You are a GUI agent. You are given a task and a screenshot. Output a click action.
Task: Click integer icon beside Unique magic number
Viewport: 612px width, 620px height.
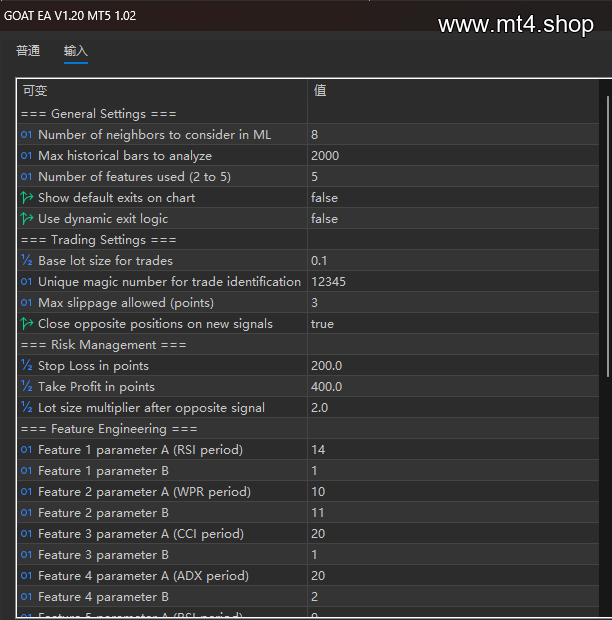(26, 282)
